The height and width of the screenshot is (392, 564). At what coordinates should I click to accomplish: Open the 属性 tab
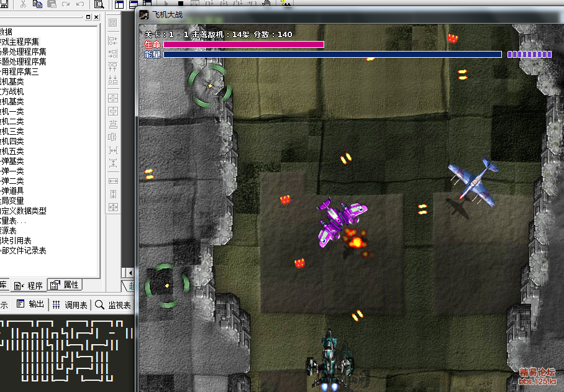65,285
